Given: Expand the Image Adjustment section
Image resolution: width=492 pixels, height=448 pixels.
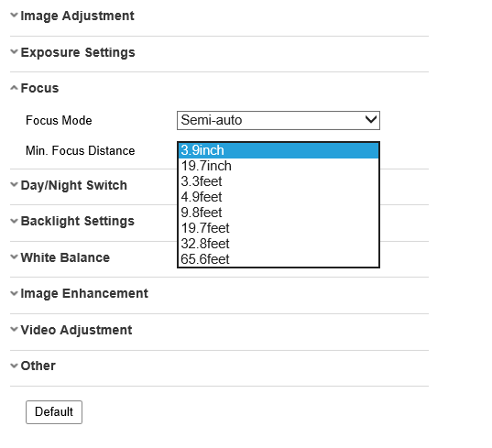Looking at the screenshot, I should pyautogui.click(x=72, y=16).
